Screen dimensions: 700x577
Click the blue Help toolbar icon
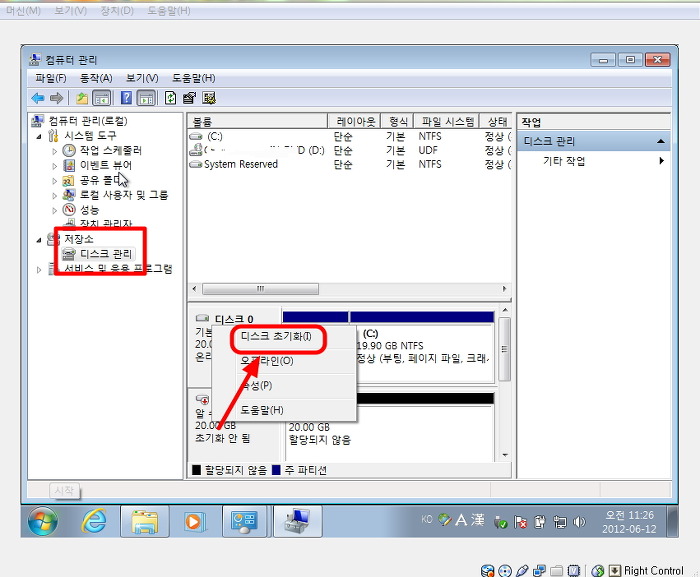tap(127, 98)
